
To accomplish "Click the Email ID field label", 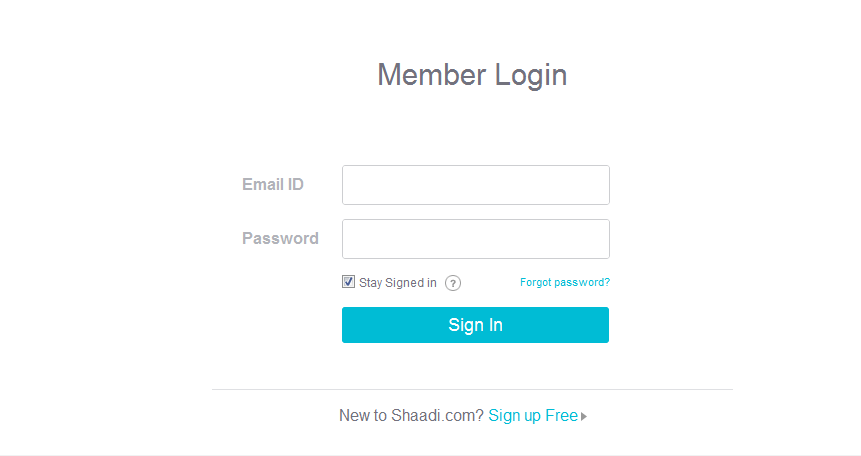I will pos(273,184).
